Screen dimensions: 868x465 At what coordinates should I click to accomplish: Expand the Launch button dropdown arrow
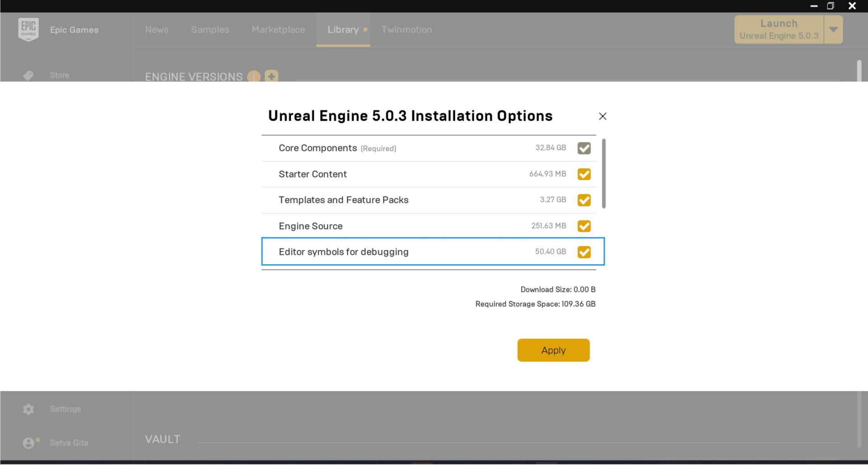(x=833, y=29)
